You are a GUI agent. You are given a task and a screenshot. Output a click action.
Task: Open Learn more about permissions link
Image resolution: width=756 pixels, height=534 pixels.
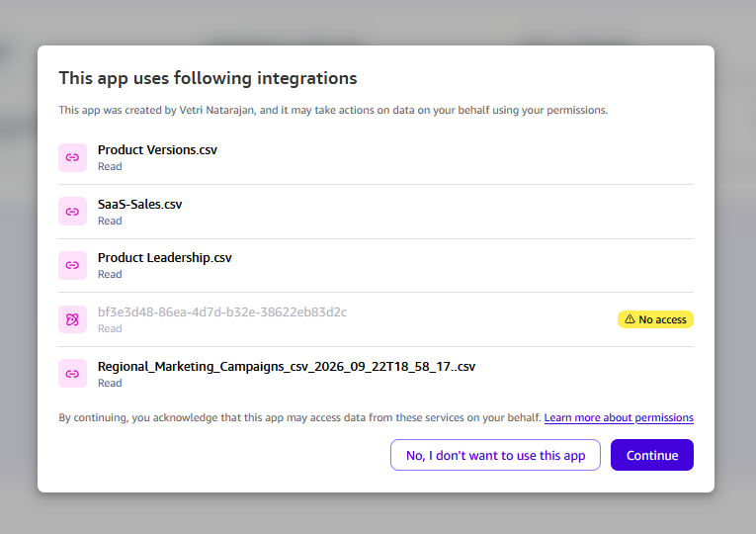pos(619,417)
